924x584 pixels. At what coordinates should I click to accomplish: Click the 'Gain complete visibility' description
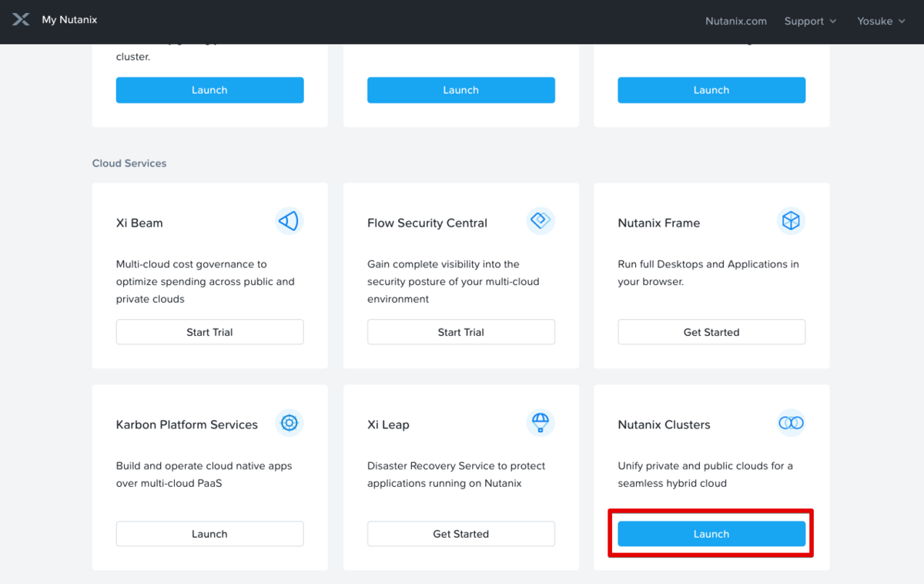pos(454,281)
